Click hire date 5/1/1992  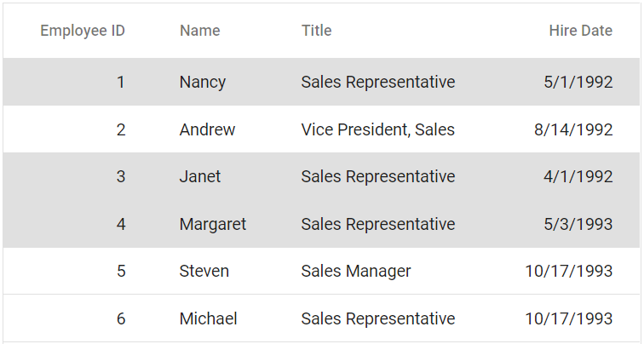(x=578, y=82)
